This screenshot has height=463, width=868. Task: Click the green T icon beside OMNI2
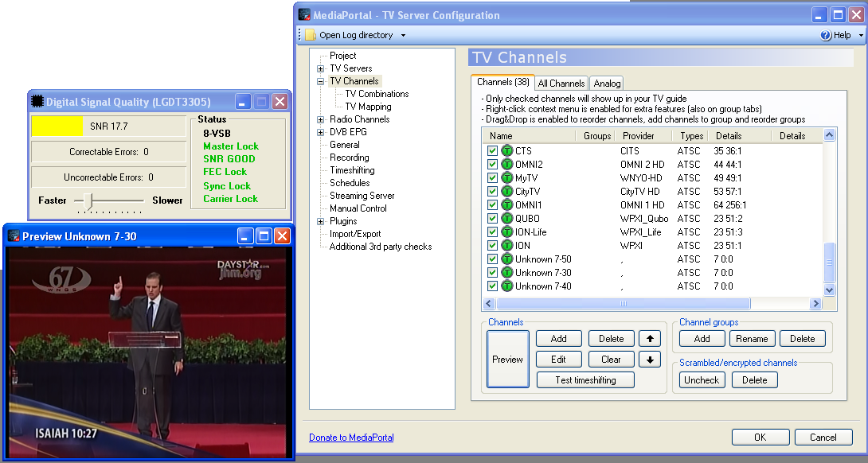point(507,165)
